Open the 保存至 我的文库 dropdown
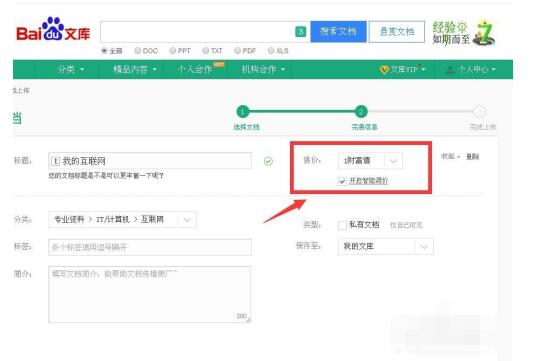Viewport: 540px width, 361px height. [385, 246]
